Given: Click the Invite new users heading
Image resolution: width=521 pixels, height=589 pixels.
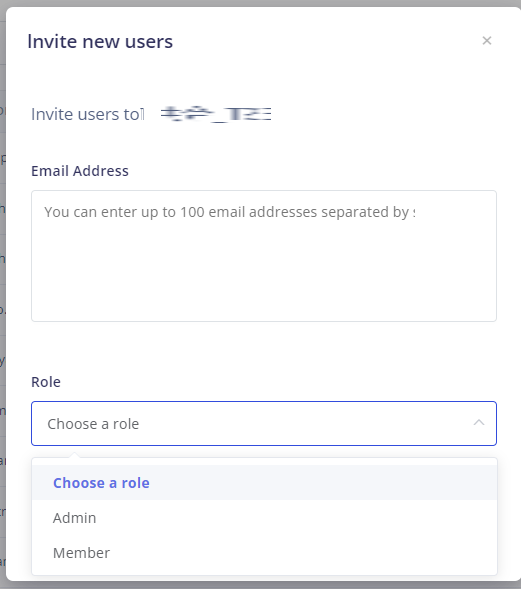Looking at the screenshot, I should tap(100, 41).
